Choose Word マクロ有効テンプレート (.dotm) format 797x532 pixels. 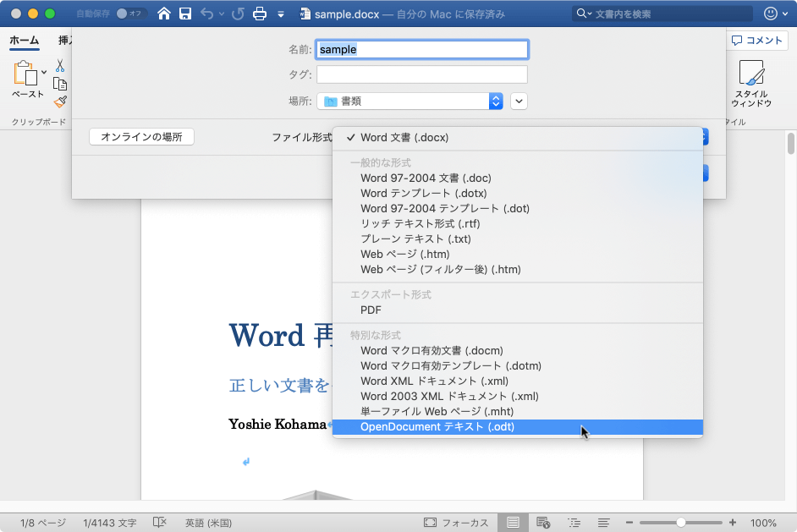pos(518,366)
